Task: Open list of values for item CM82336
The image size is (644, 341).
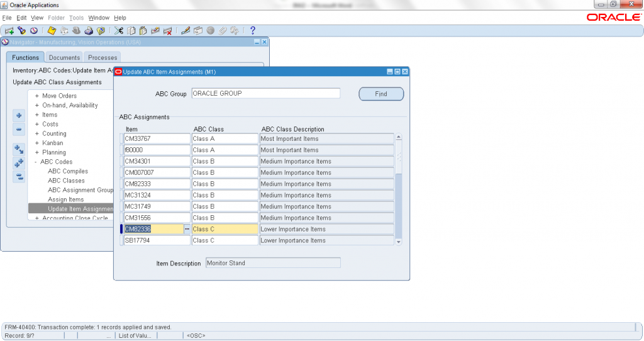Action: tap(187, 230)
